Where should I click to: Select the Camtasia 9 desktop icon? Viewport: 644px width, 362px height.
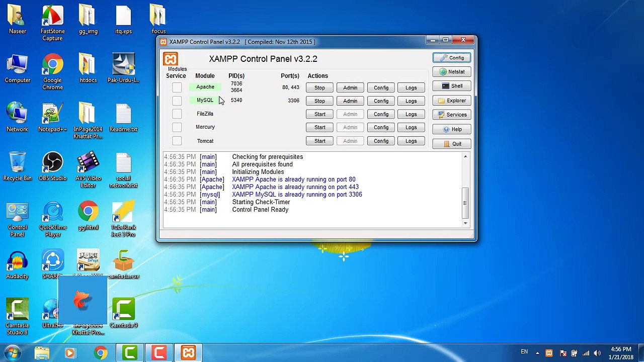(x=123, y=313)
